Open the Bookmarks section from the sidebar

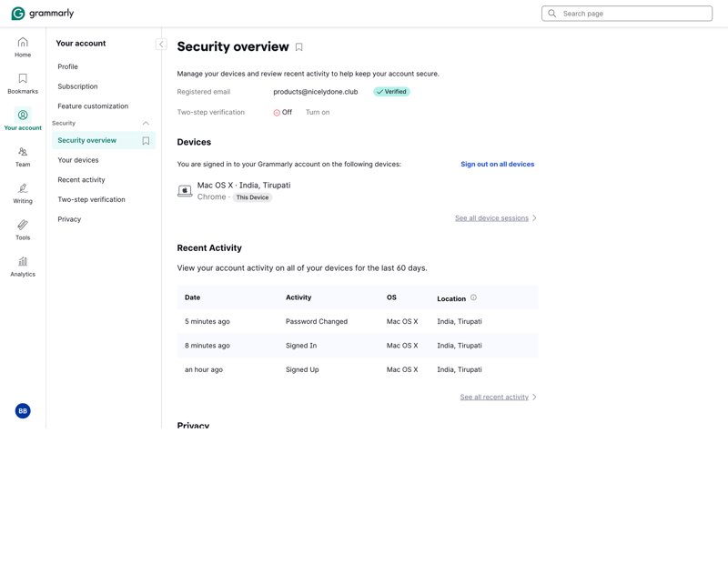pos(22,80)
